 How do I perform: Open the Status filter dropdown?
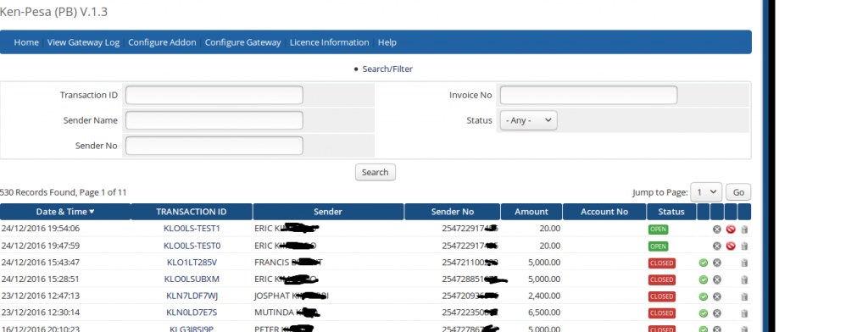click(529, 120)
